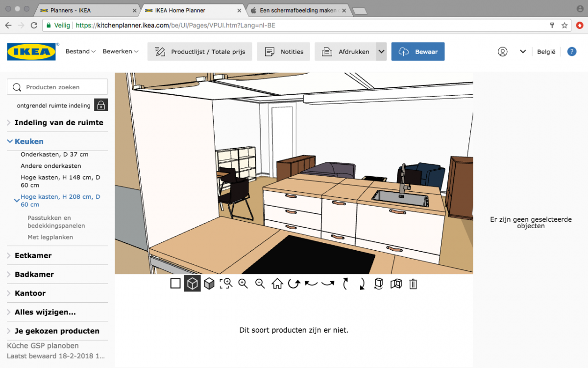Viewport: 588px width, 368px height.
Task: Click the zoom out magnifier icon
Action: tap(260, 284)
